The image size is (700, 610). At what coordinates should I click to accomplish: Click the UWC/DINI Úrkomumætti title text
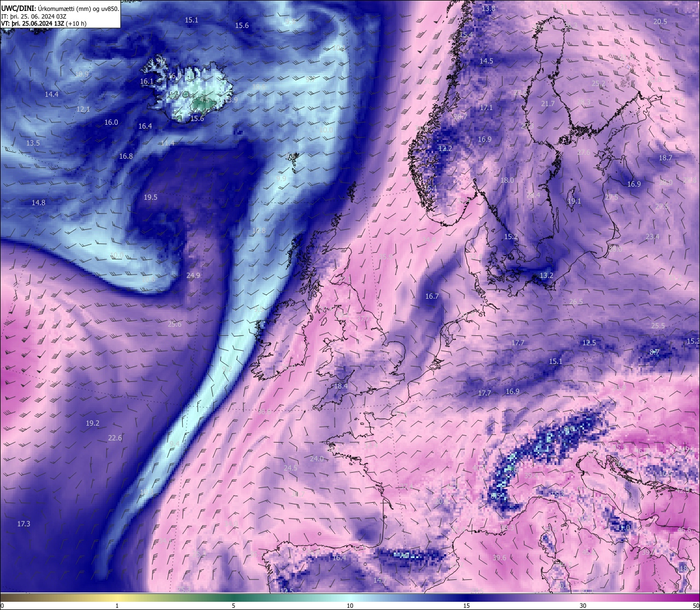click(60, 8)
